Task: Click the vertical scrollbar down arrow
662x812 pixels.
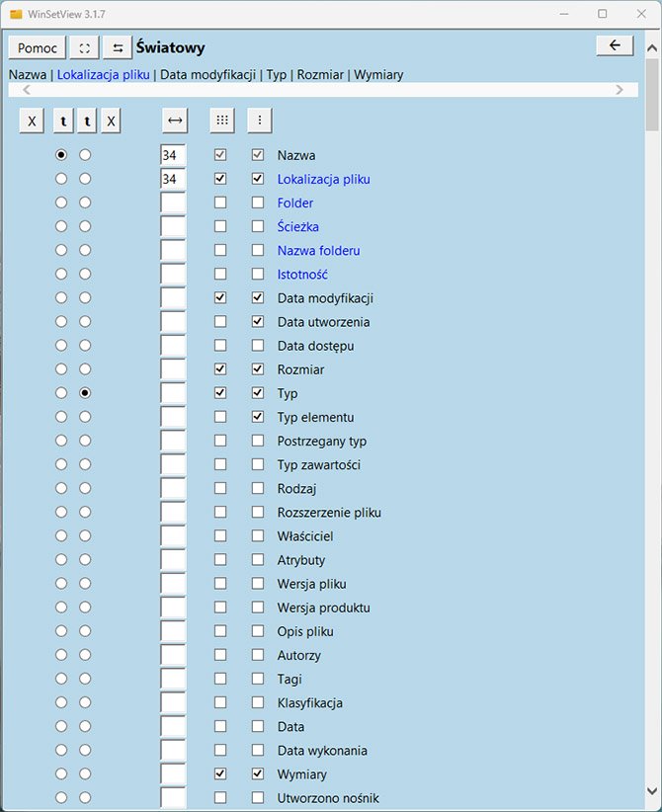Action: pos(652,790)
